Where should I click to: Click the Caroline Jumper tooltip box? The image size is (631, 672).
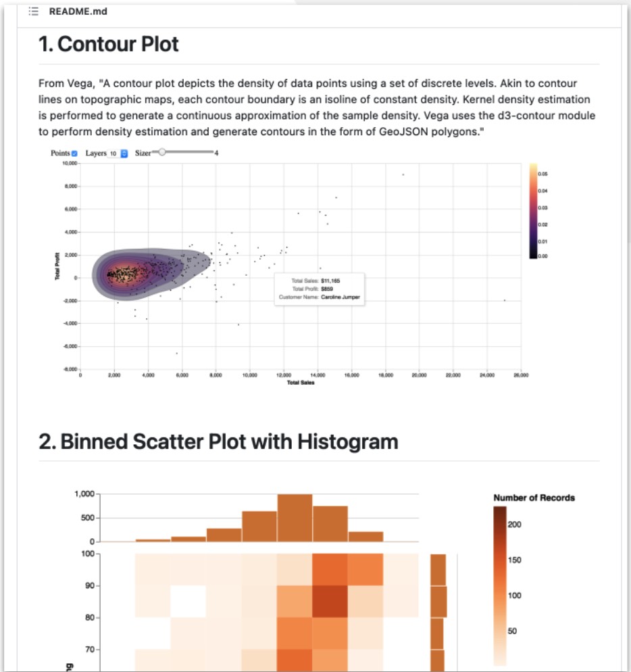[x=319, y=289]
